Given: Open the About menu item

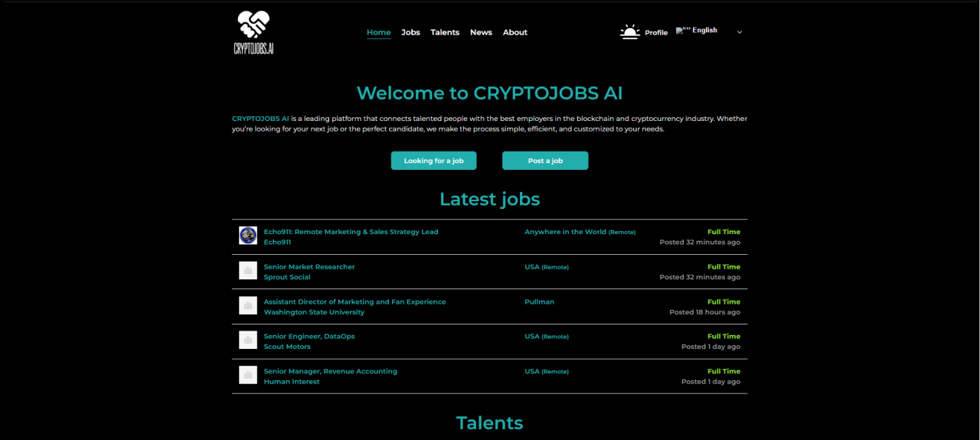Looking at the screenshot, I should click(515, 32).
